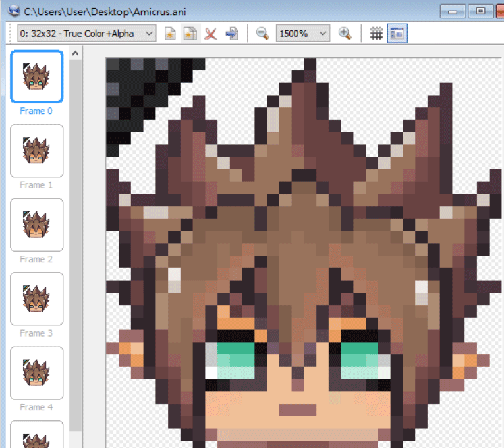Click the frame list scroll up arrow
504x448 pixels.
pyautogui.click(x=75, y=53)
